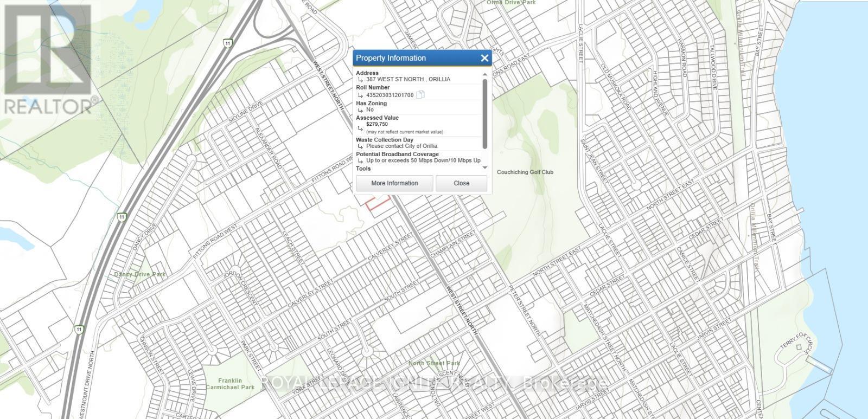
Task: Click the Dancy Drive Park label
Action: click(x=140, y=274)
